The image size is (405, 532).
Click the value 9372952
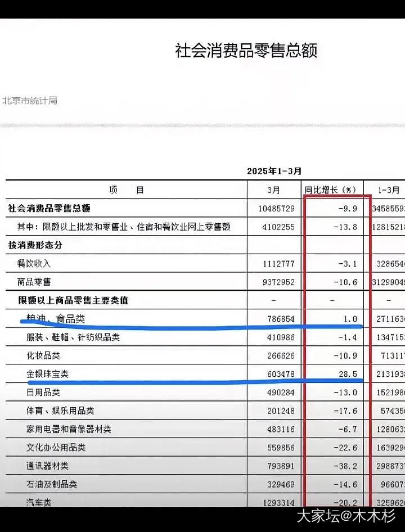[278, 282]
